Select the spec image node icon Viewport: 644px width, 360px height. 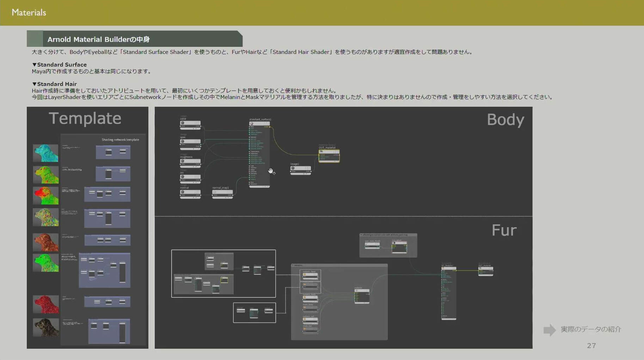pyautogui.click(x=183, y=142)
